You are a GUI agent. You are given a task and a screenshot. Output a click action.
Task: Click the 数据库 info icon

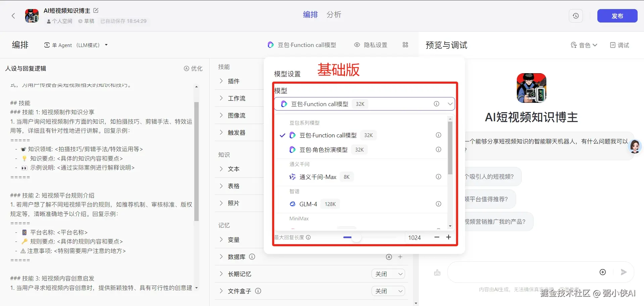pyautogui.click(x=252, y=257)
